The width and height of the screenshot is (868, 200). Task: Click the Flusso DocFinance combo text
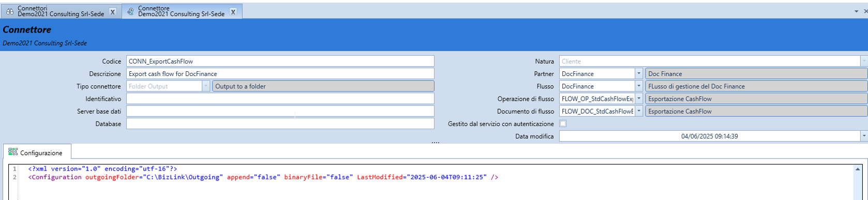578,86
